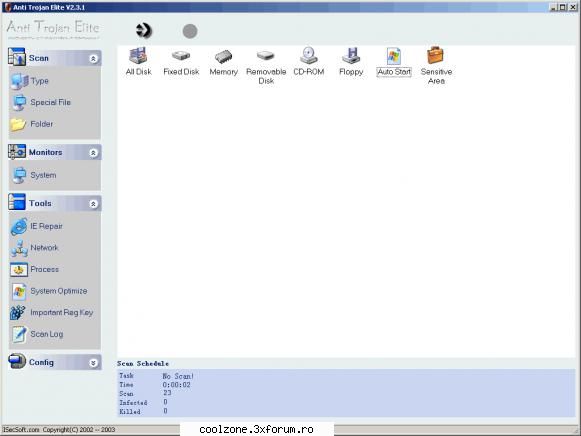Open the Process tool
Image resolution: width=581 pixels, height=436 pixels.
34,269
